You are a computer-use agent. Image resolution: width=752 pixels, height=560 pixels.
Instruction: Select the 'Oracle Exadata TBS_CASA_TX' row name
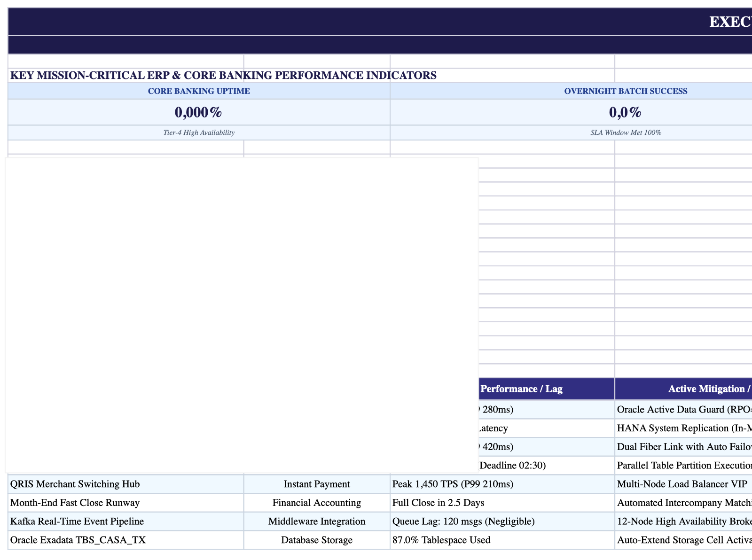click(x=126, y=540)
